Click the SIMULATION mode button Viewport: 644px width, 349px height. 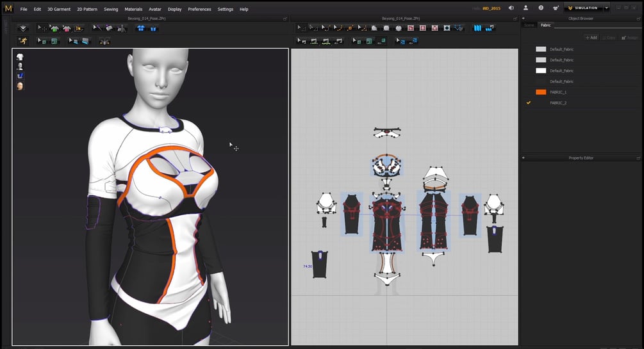(584, 8)
